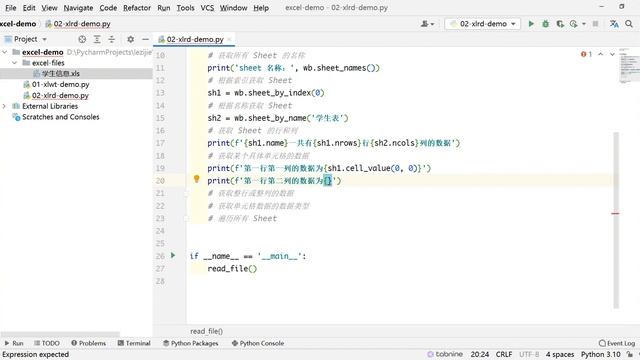Viewport: 640px width, 360px height.
Task: Click the red error stripe marker
Action: pos(616,213)
